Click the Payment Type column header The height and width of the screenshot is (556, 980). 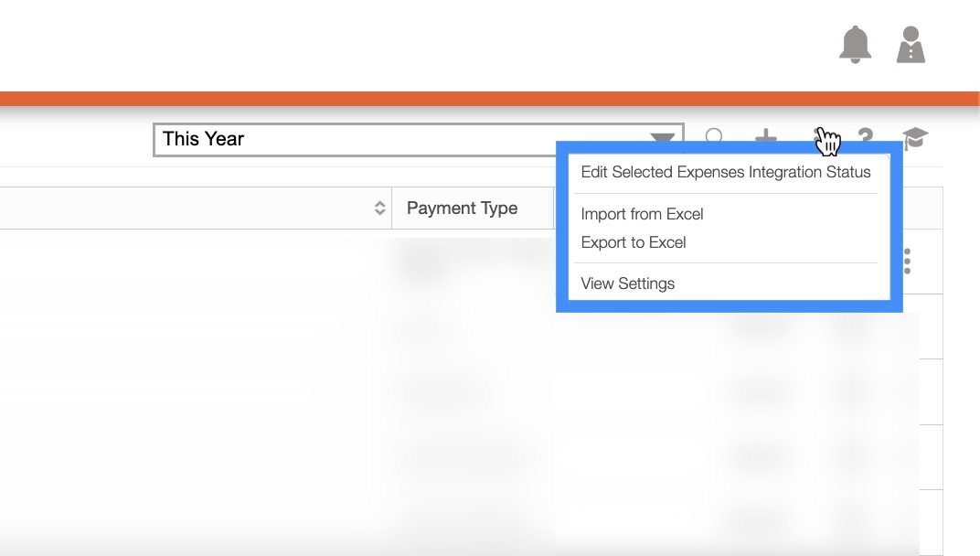(x=462, y=208)
